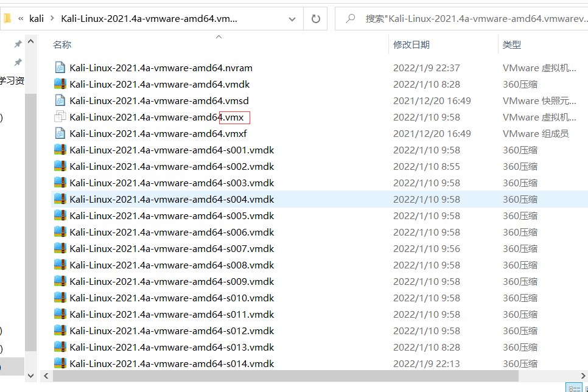The width and height of the screenshot is (588, 392).
Task: Sort by the 名称 column header
Action: point(62,44)
